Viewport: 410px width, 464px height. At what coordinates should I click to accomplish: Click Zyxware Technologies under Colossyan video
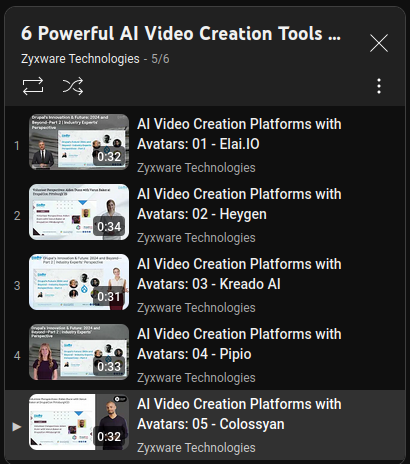(x=196, y=448)
